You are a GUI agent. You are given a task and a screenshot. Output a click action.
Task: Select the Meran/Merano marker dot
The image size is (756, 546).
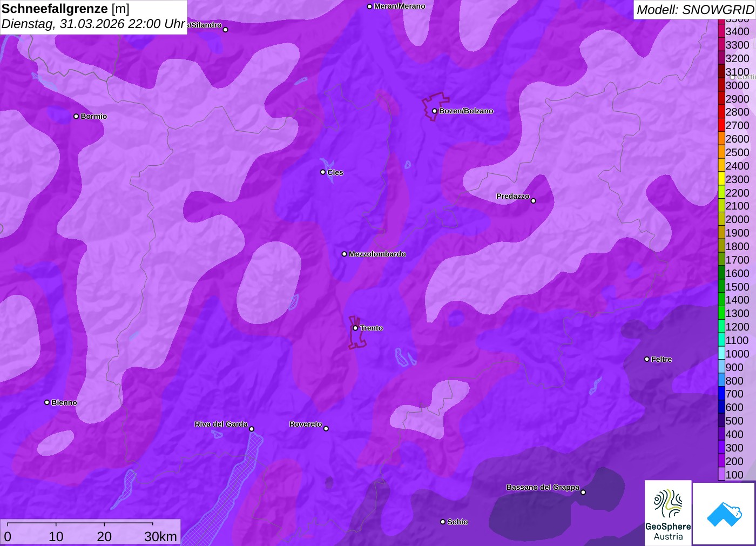coord(369,6)
